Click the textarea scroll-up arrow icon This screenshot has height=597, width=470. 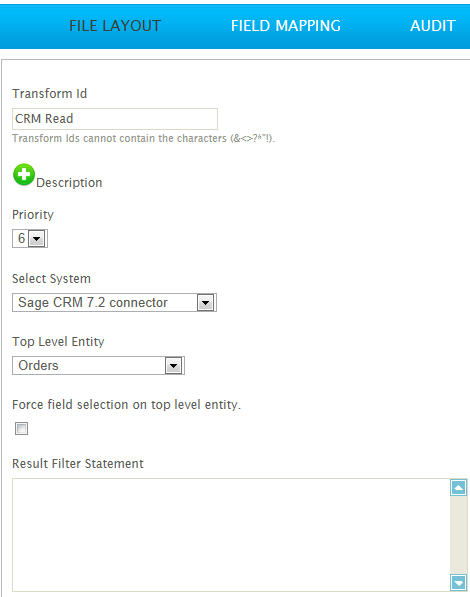[x=458, y=488]
